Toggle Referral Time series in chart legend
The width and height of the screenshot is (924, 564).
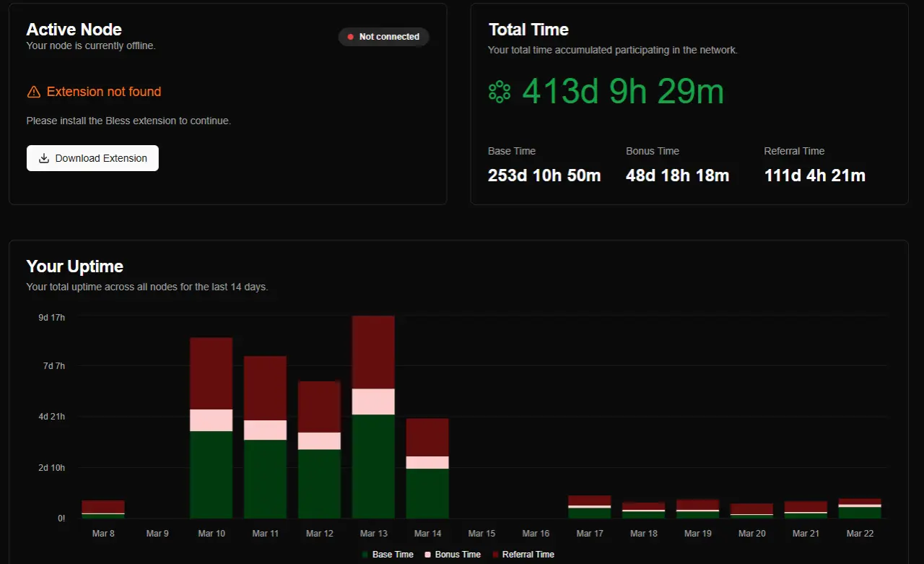[523, 555]
